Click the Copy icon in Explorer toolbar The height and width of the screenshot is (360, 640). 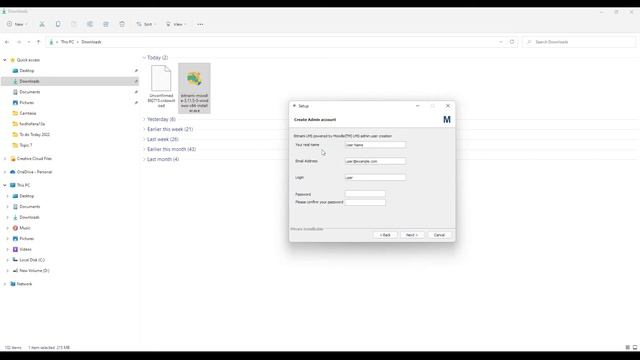click(x=58, y=24)
